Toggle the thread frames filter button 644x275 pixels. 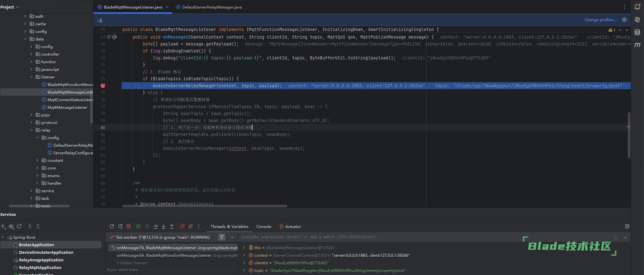pos(222,237)
